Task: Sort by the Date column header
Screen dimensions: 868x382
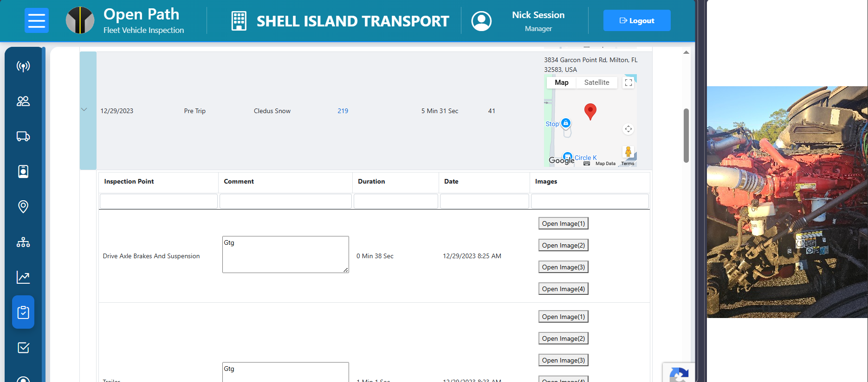Action: pos(484,182)
